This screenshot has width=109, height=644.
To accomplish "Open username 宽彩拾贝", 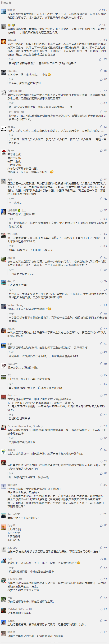I will tap(12, 40).
